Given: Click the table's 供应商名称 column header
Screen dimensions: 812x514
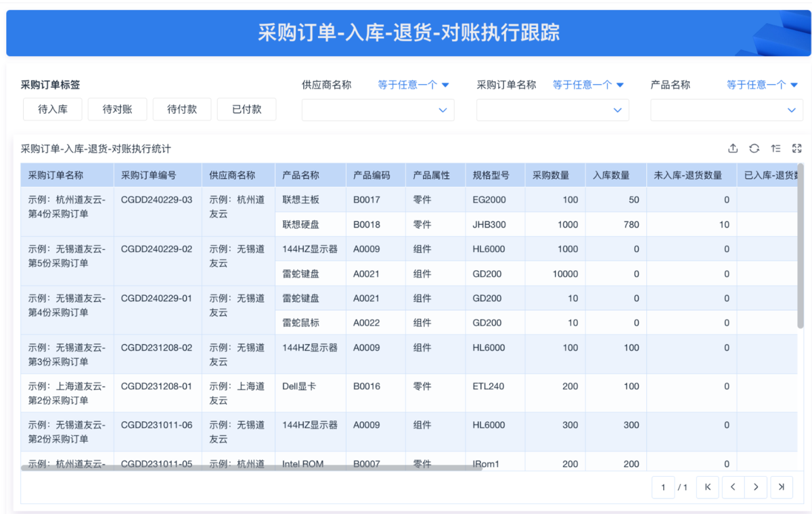Looking at the screenshot, I should 238,175.
